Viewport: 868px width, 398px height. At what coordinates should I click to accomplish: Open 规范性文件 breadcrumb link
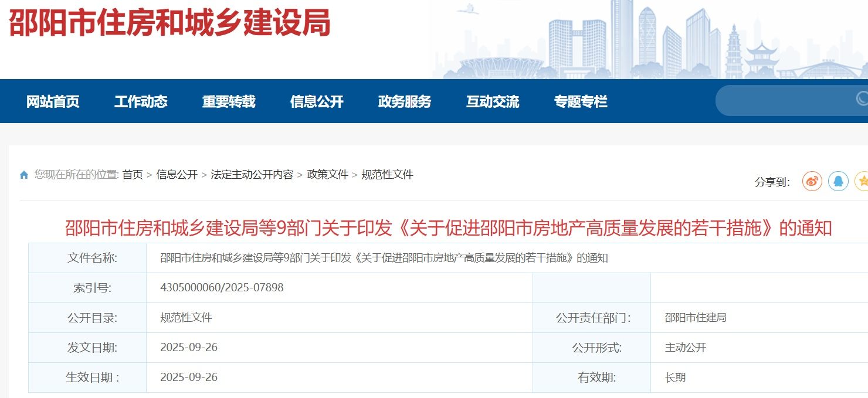coord(388,174)
